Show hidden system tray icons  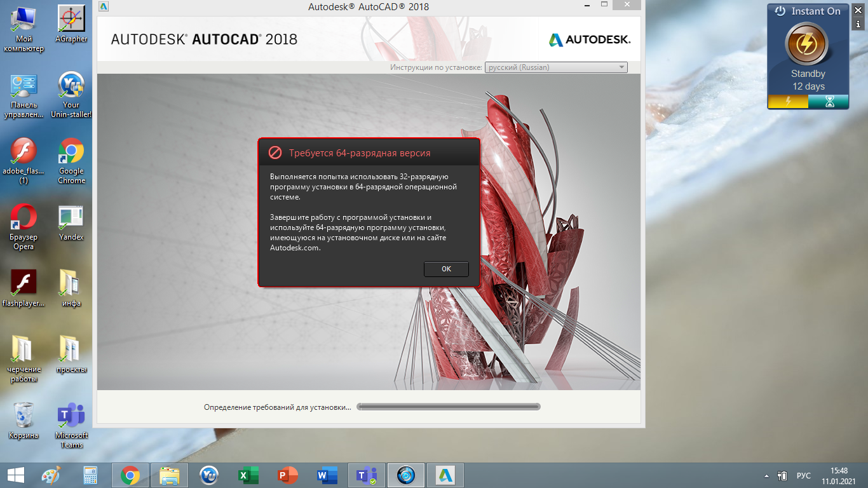point(766,475)
